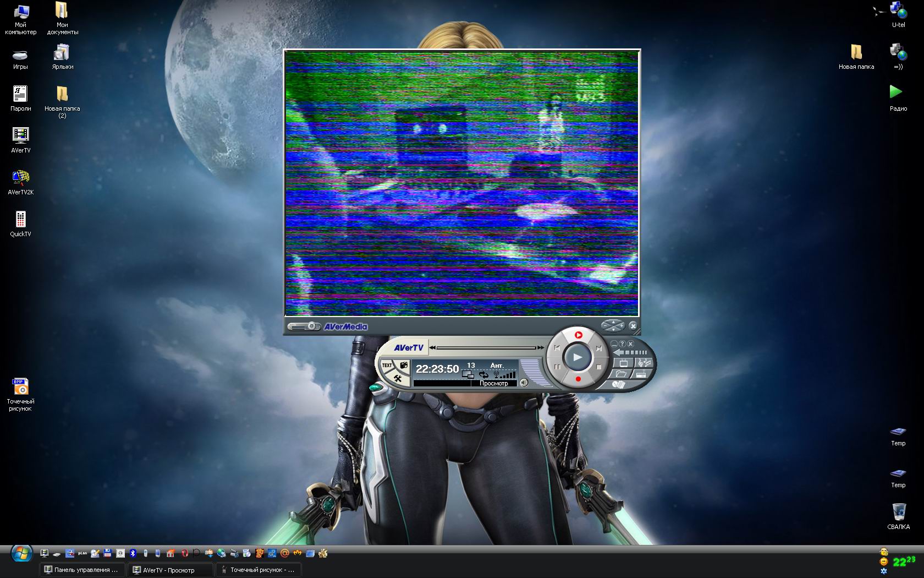Image resolution: width=924 pixels, height=578 pixels.
Task: Open СВАЛКА recycle bin
Action: [898, 516]
